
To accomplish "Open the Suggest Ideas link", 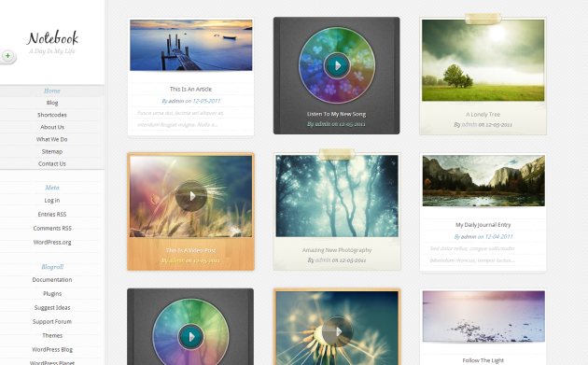I will [52, 308].
